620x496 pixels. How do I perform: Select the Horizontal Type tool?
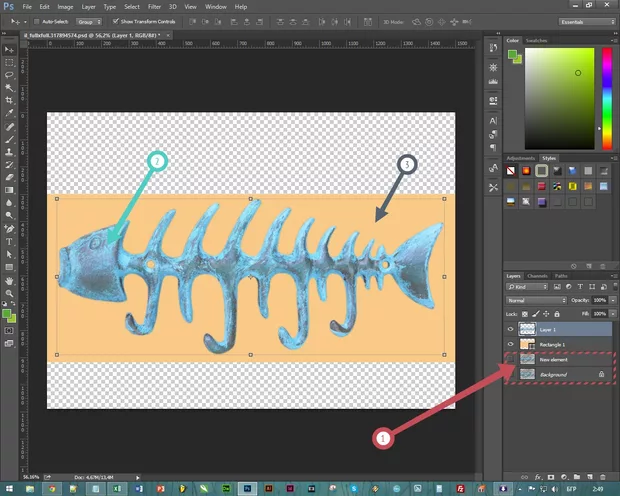coord(10,241)
